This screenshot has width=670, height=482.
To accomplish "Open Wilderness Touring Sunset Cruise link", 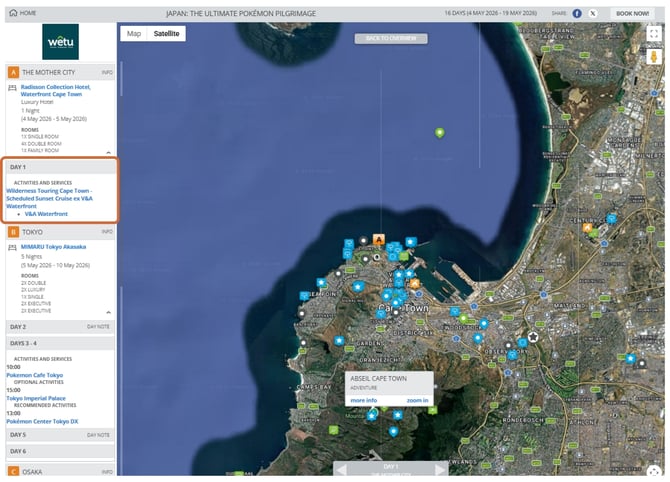I will pos(49,198).
